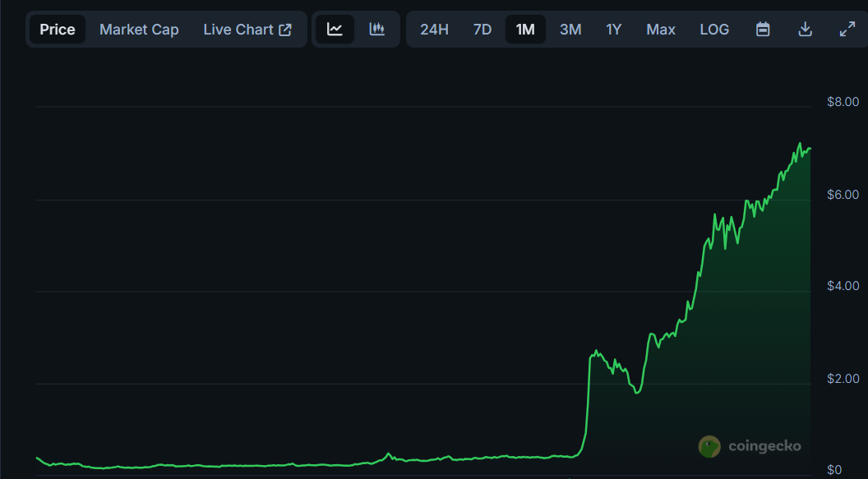Viewport: 868px width, 479px height.
Task: Switch to the Market Cap tab
Action: [x=139, y=30]
